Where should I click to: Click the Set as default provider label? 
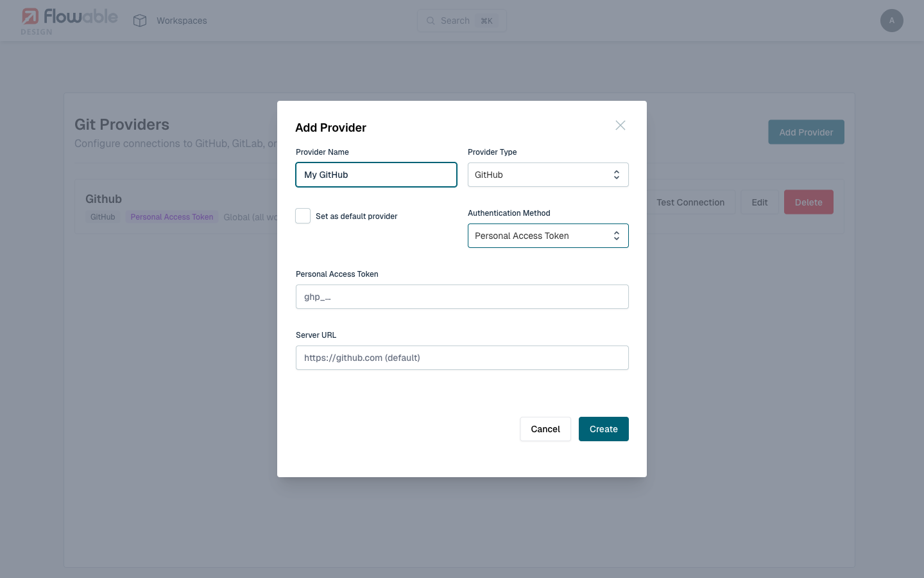click(357, 216)
